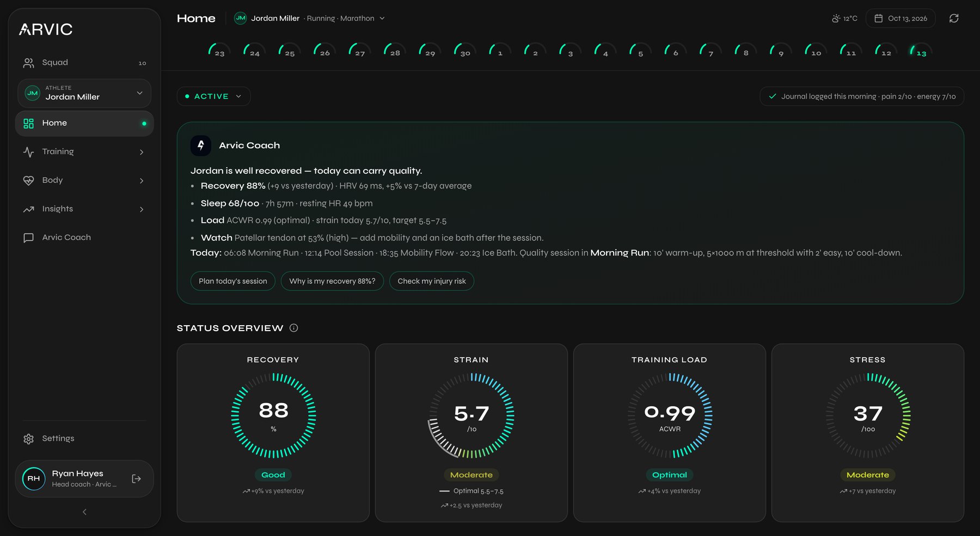Click the Status Overview info icon
This screenshot has height=536, width=980.
click(294, 328)
